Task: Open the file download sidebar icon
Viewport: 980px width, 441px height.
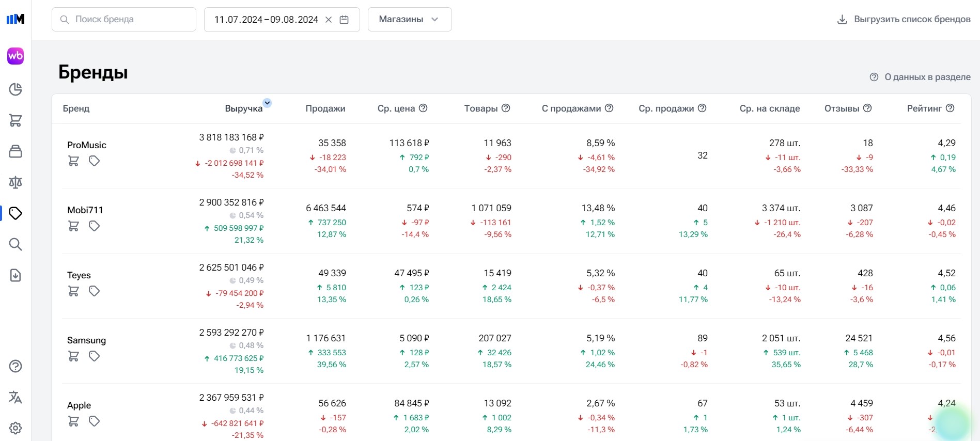Action: pos(15,275)
